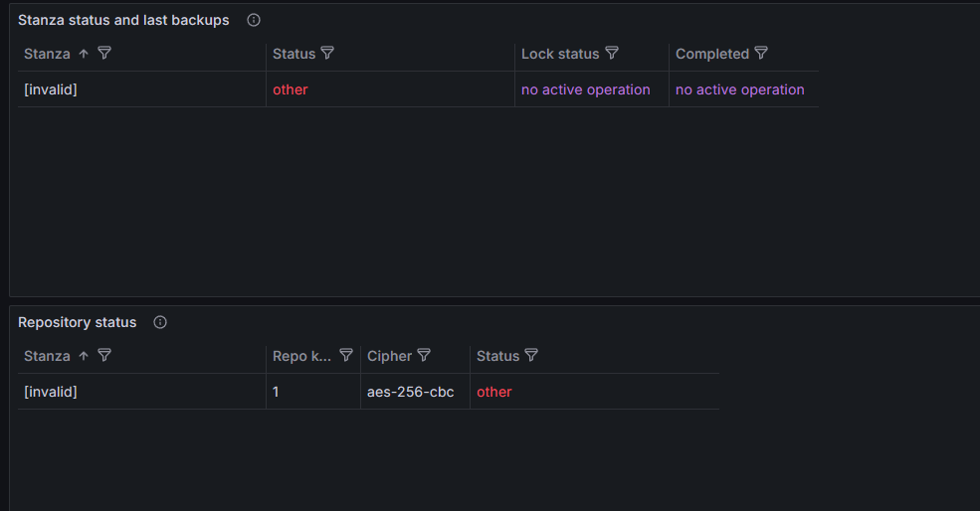Sort table by Lock status header

[560, 54]
